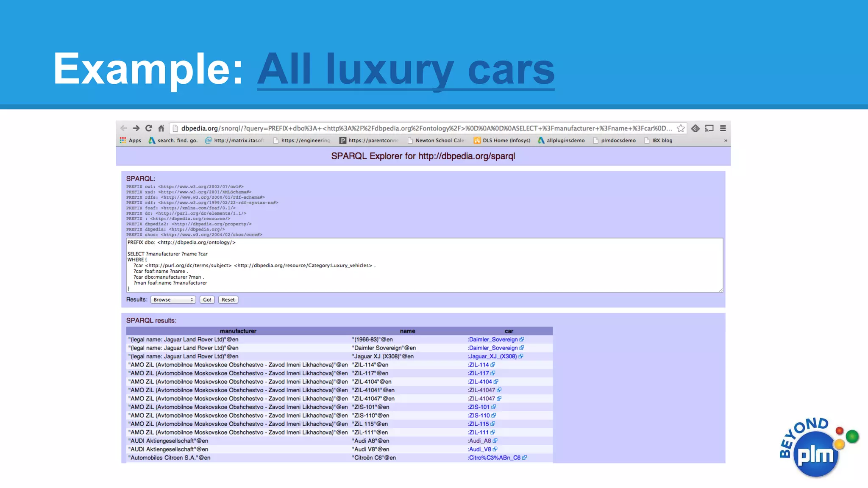Screen dimensions: 868x488
Task: Open the :ZIS-110 resource link
Action: [x=479, y=415]
